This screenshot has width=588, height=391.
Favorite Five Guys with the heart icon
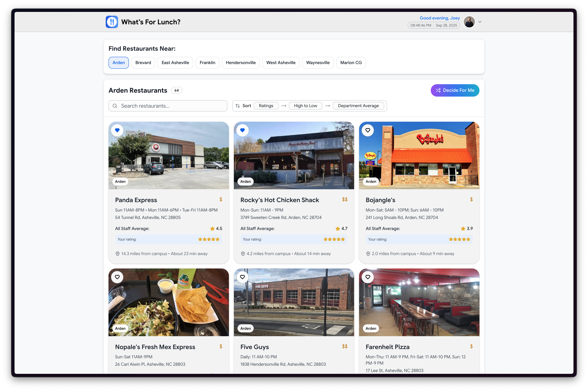242,277
